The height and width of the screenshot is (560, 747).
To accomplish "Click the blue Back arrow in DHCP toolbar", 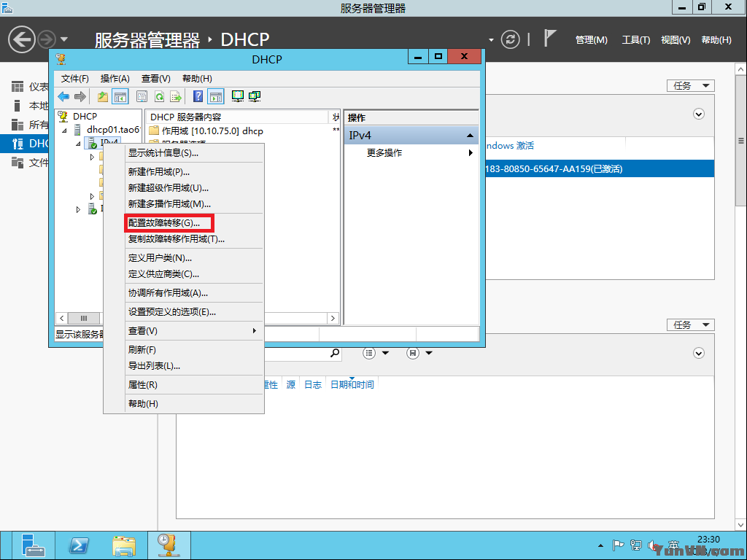I will (63, 97).
